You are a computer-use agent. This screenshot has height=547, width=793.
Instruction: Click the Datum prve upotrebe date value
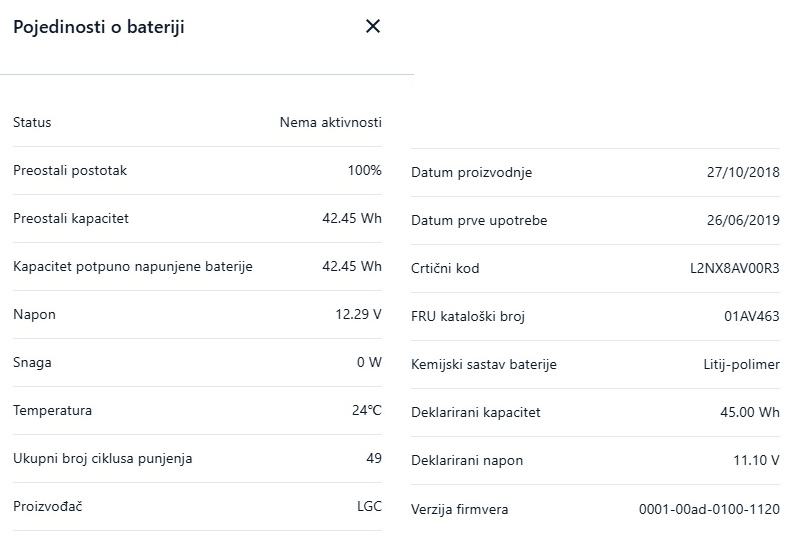(x=742, y=220)
